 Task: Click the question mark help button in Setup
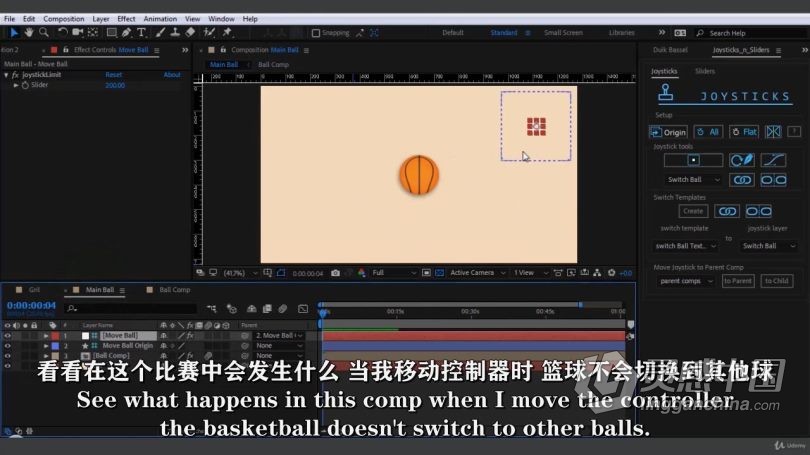tap(794, 132)
